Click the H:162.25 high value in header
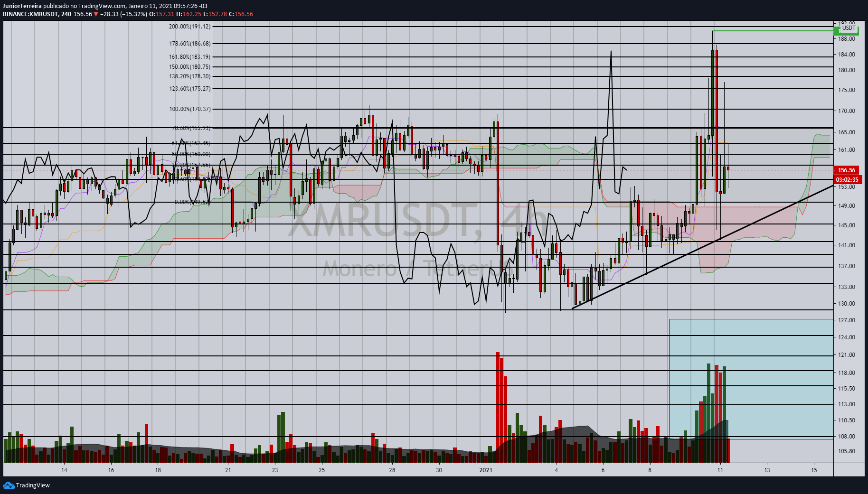 click(x=189, y=14)
